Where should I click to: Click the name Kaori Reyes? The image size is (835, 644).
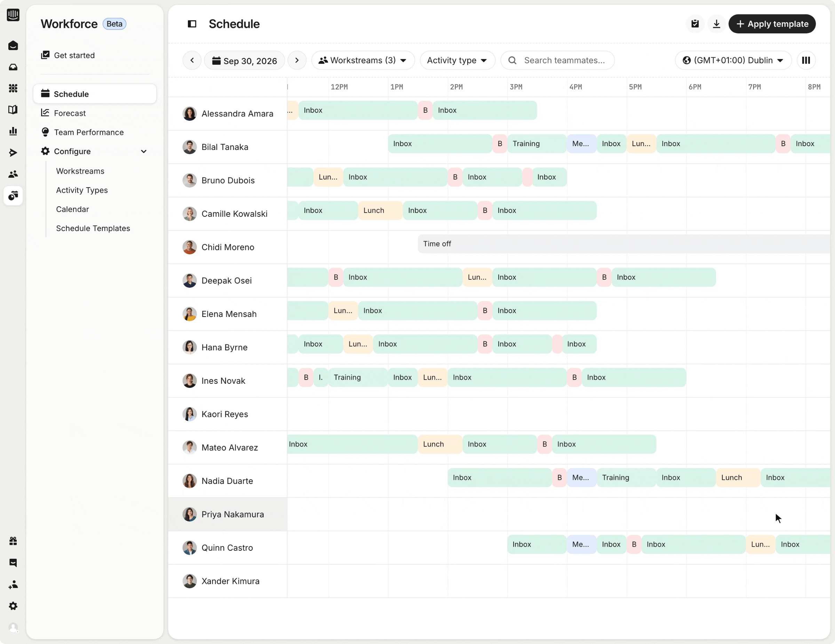224,414
